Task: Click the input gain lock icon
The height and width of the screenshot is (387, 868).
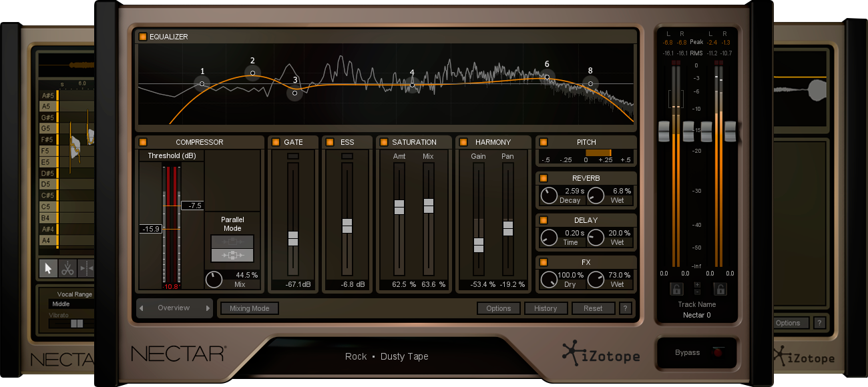Action: coord(675,289)
